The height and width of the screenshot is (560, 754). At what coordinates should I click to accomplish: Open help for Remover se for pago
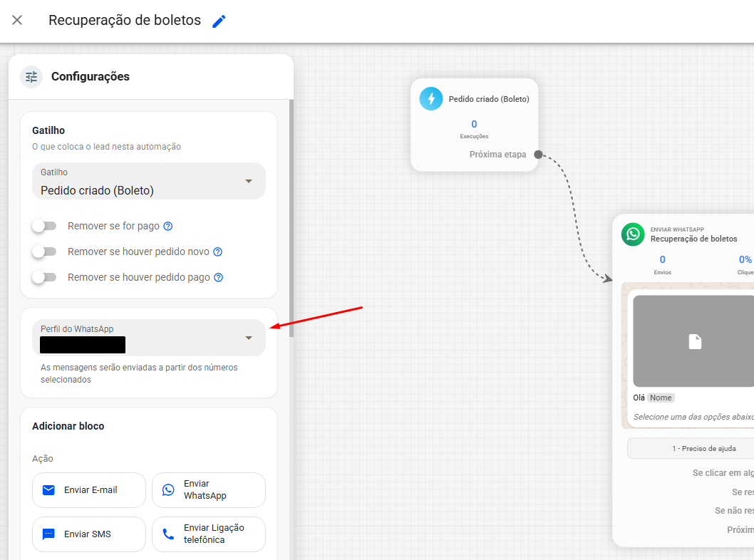click(167, 227)
